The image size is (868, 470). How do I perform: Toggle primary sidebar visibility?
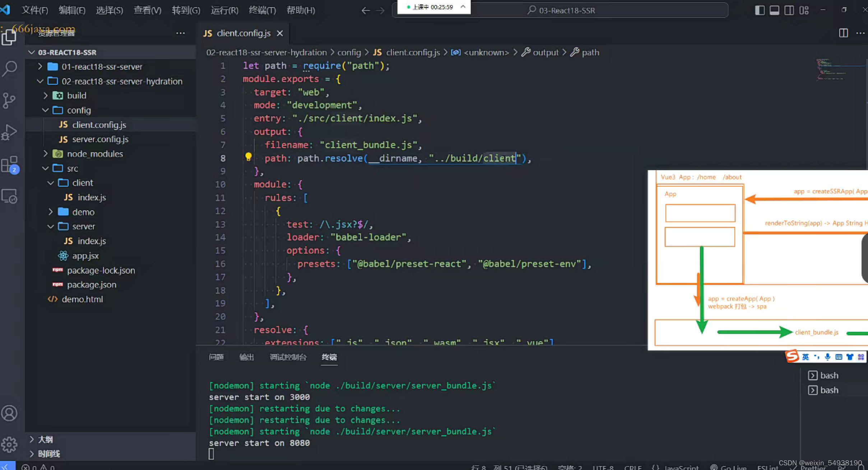[x=760, y=10]
